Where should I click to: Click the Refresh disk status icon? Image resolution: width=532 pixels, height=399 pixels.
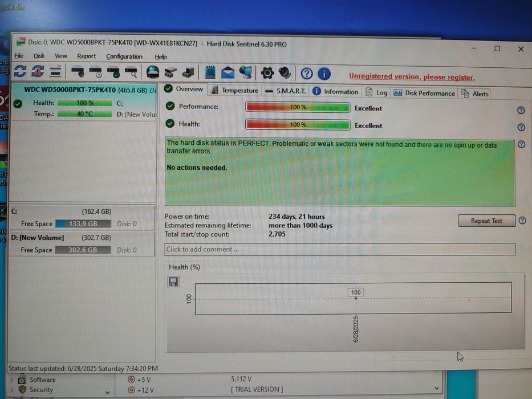20,71
